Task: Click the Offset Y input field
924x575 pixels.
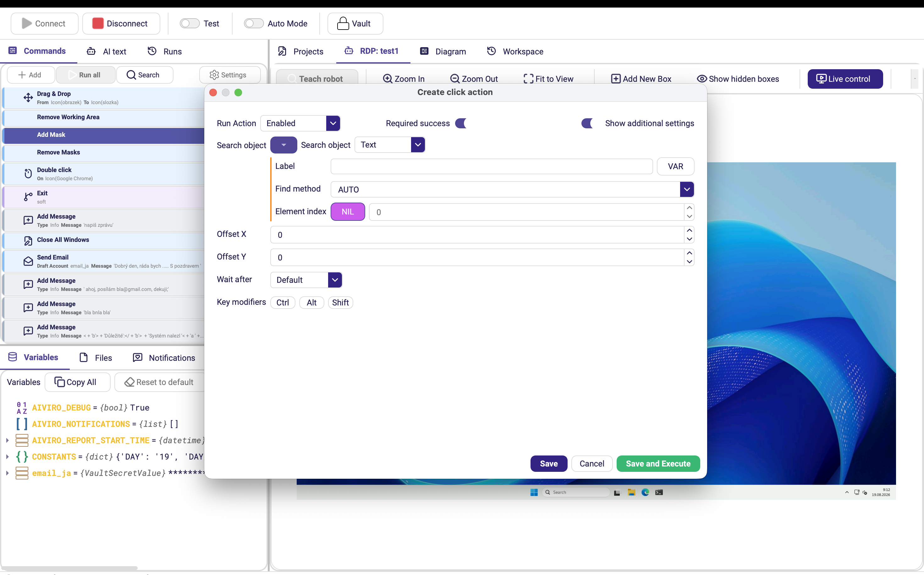Action: click(478, 257)
